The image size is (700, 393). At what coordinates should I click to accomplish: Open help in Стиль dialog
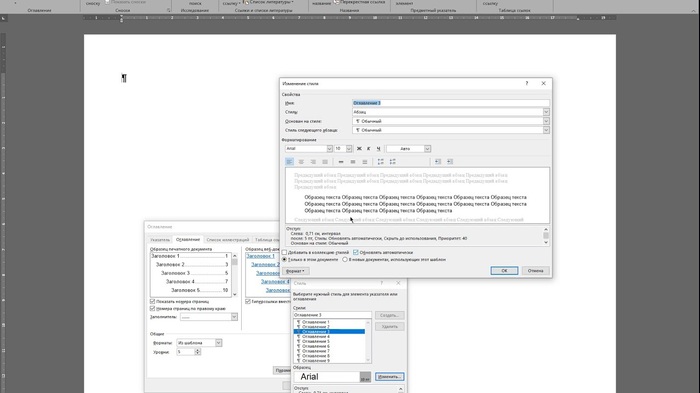pyautogui.click(x=382, y=283)
